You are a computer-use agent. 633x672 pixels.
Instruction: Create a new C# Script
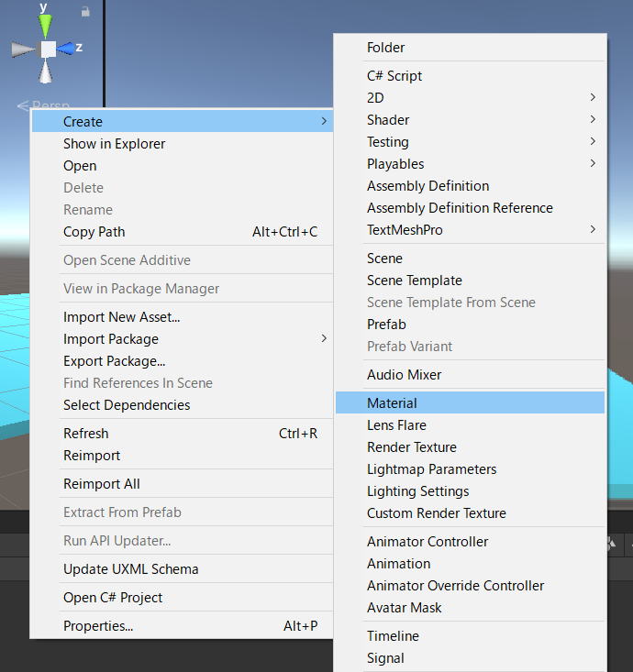click(470, 75)
